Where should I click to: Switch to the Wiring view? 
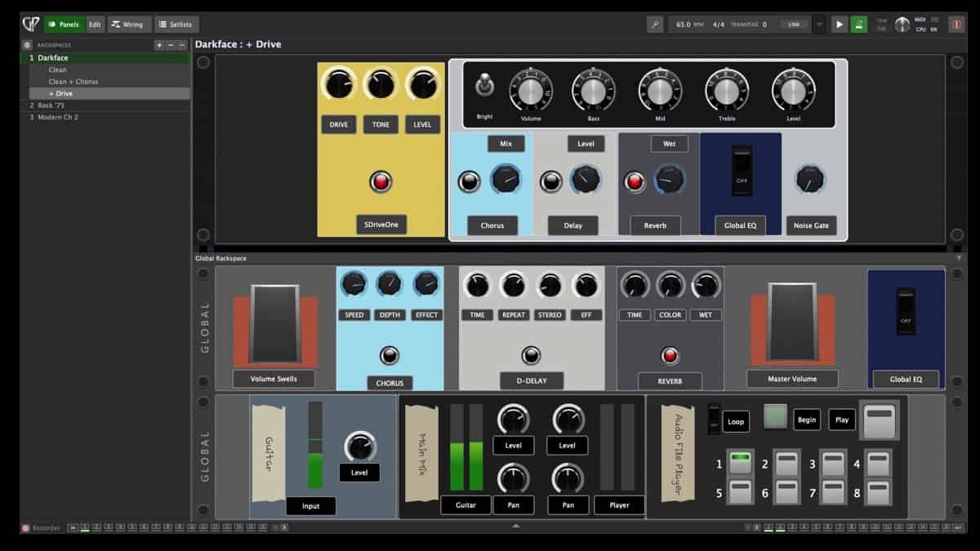point(126,24)
